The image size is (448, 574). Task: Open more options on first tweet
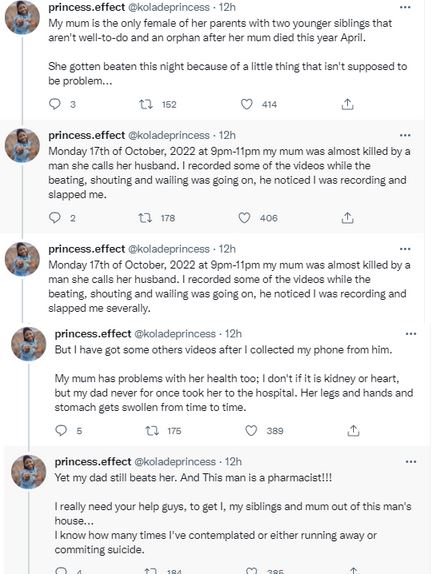point(405,7)
